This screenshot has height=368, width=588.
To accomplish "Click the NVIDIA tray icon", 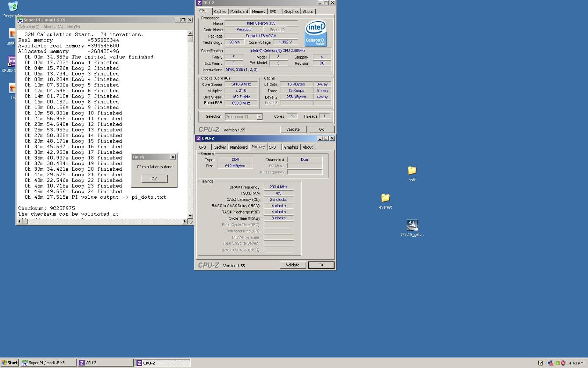I will tap(557, 363).
